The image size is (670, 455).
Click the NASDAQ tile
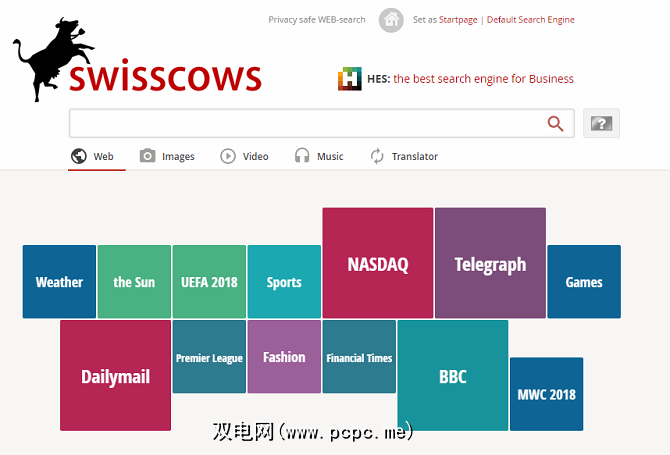pos(378,263)
